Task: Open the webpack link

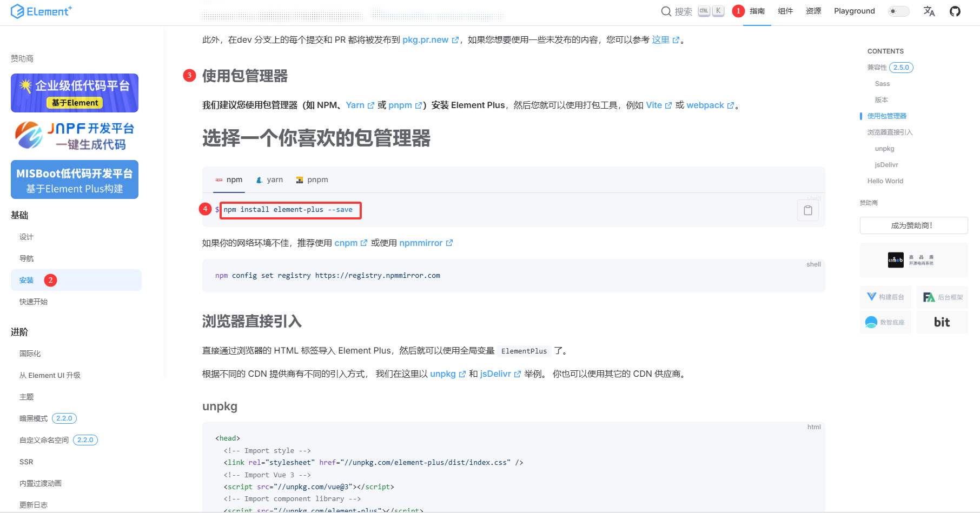Action: (x=710, y=105)
